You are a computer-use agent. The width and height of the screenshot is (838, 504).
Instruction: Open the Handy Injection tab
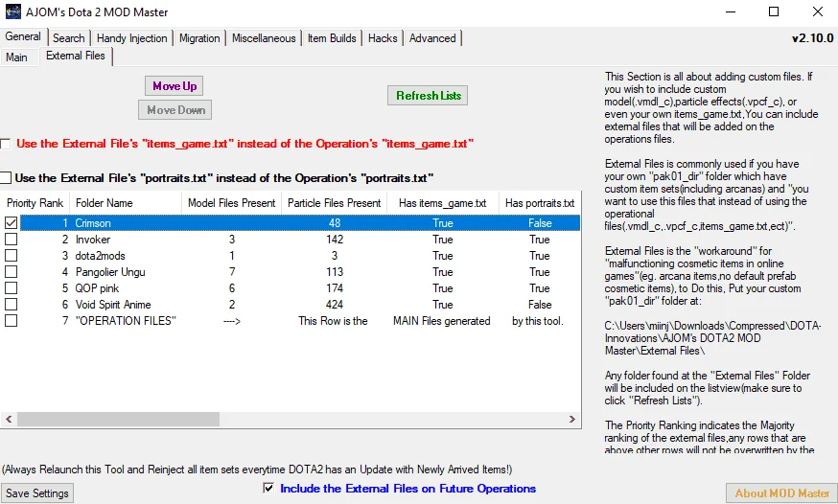[x=132, y=38]
